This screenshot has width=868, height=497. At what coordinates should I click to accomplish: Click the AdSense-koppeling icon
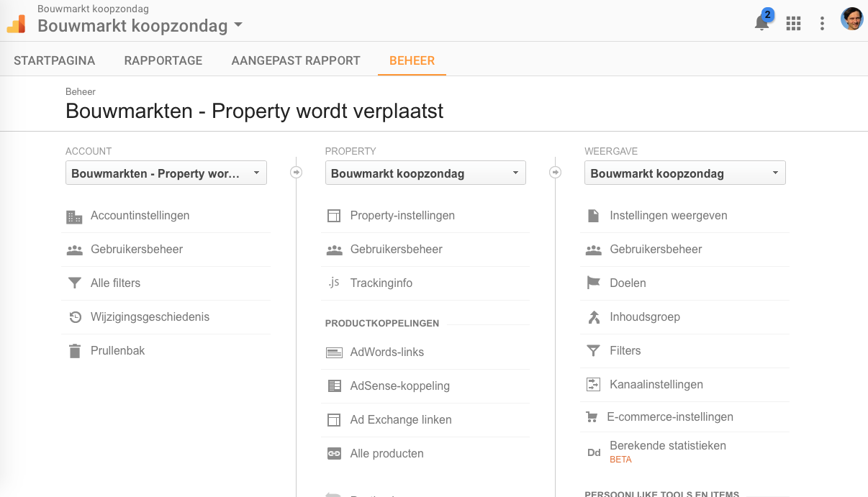[334, 386]
